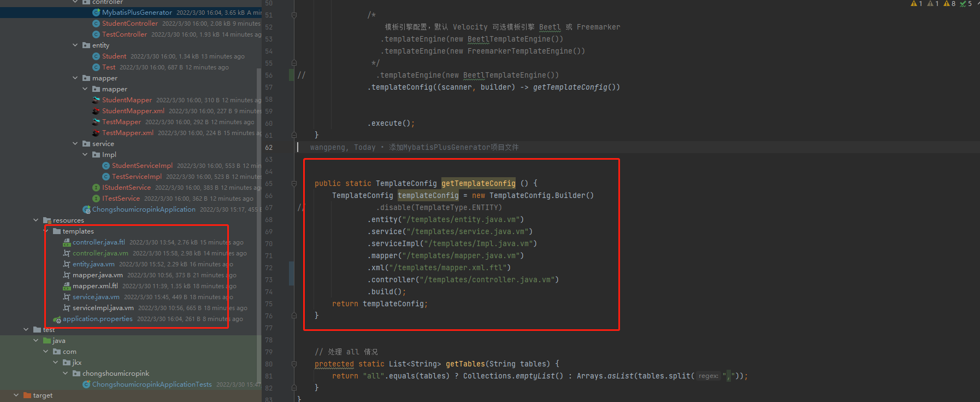Click line number 62 in the gutter
This screenshot has height=402, width=980.
tap(269, 147)
